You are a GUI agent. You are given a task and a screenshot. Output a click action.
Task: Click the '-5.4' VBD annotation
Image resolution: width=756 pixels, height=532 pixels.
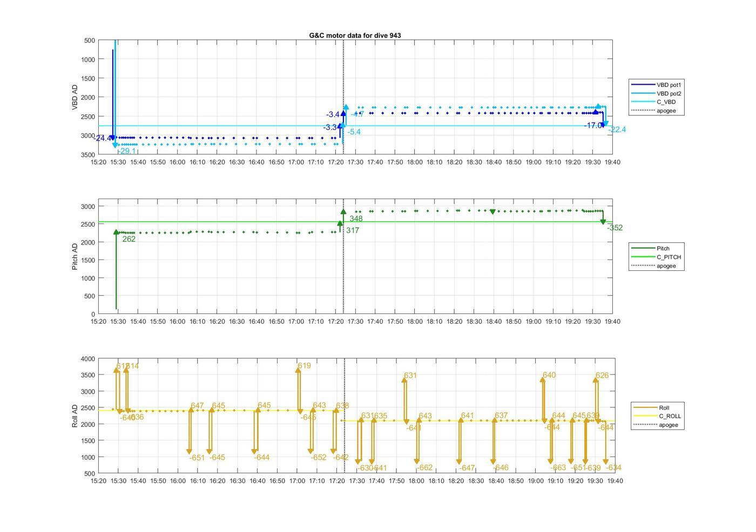[354, 132]
